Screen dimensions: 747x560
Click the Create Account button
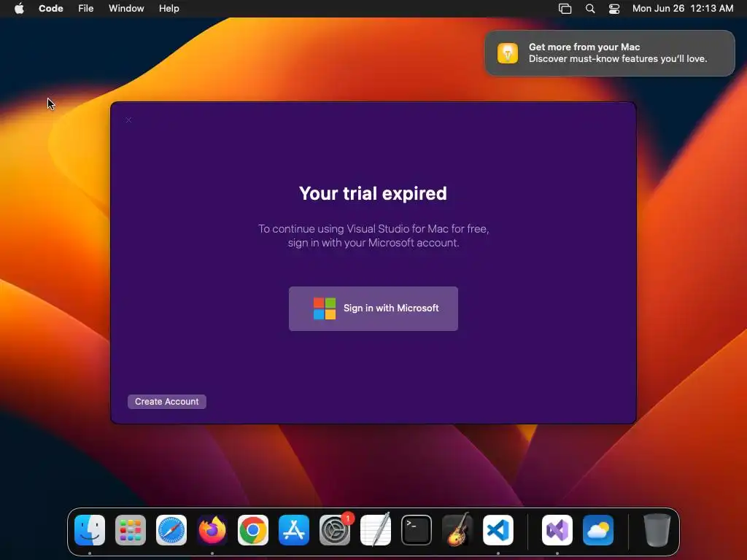coord(167,402)
